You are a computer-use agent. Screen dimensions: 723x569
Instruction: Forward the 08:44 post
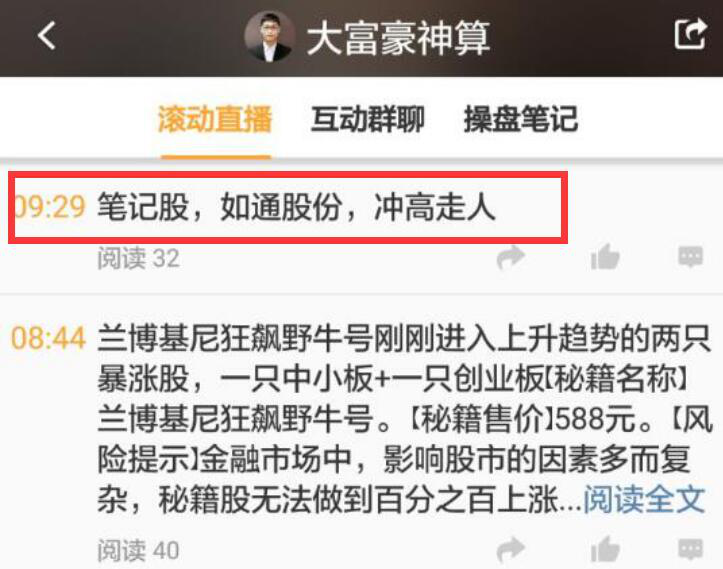click(510, 550)
